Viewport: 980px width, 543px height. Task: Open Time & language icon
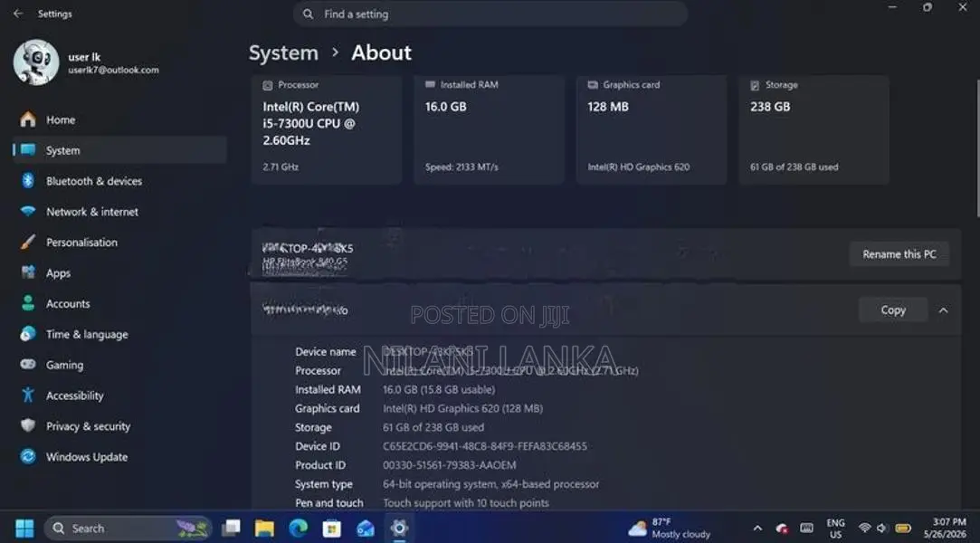pos(28,334)
